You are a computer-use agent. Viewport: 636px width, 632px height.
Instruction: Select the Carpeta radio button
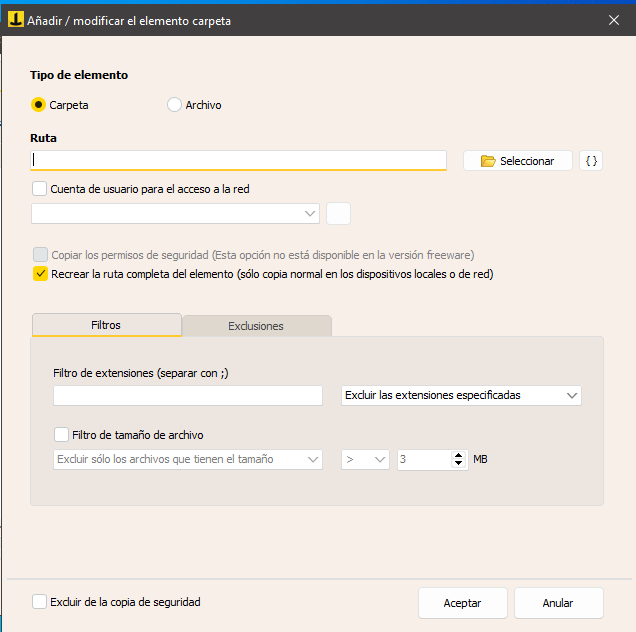coord(39,105)
